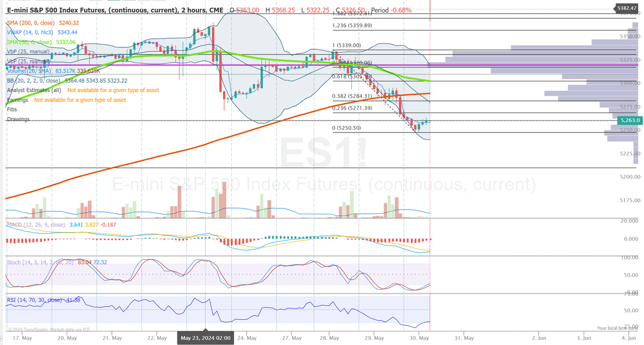This screenshot has width=644, height=345.
Task: Click the 2. Jun date on time axis
Action: (x=539, y=338)
